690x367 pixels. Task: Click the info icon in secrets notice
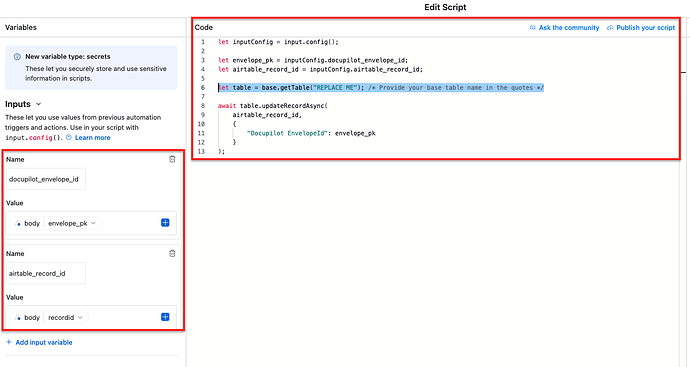17,57
